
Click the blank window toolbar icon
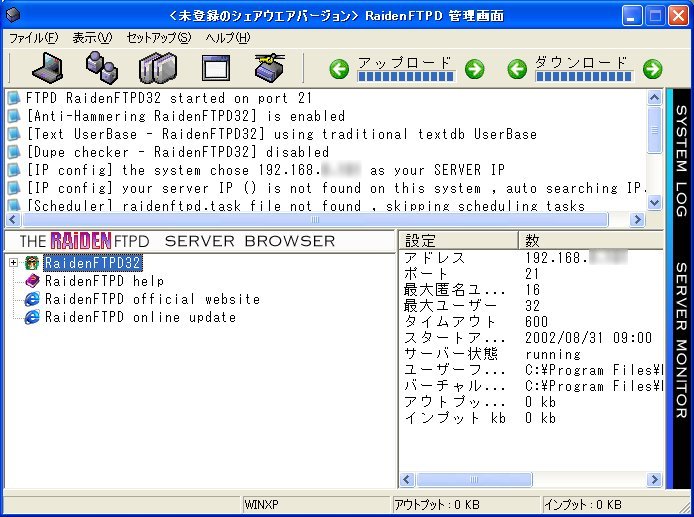pyautogui.click(x=216, y=68)
